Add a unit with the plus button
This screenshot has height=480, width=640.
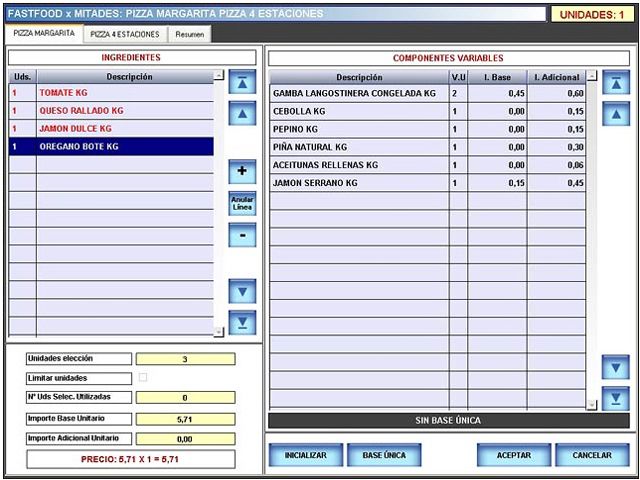coord(242,171)
